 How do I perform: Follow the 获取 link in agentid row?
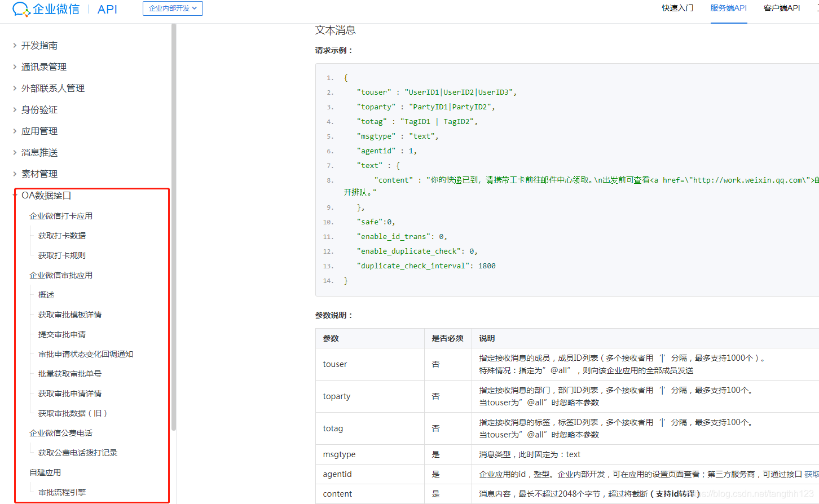tap(812, 474)
